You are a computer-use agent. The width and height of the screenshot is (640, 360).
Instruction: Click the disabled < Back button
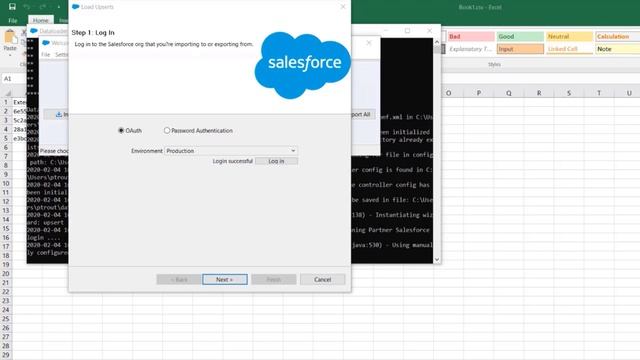pos(179,280)
